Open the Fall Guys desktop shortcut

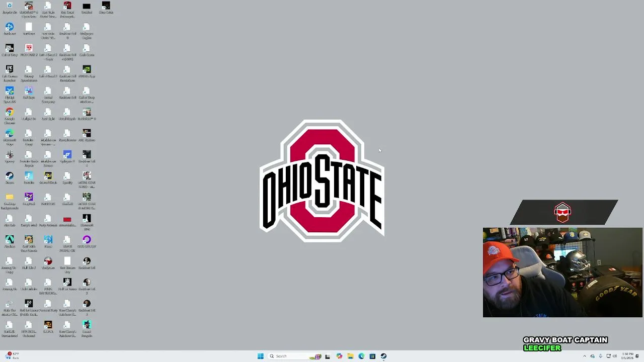(x=29, y=93)
